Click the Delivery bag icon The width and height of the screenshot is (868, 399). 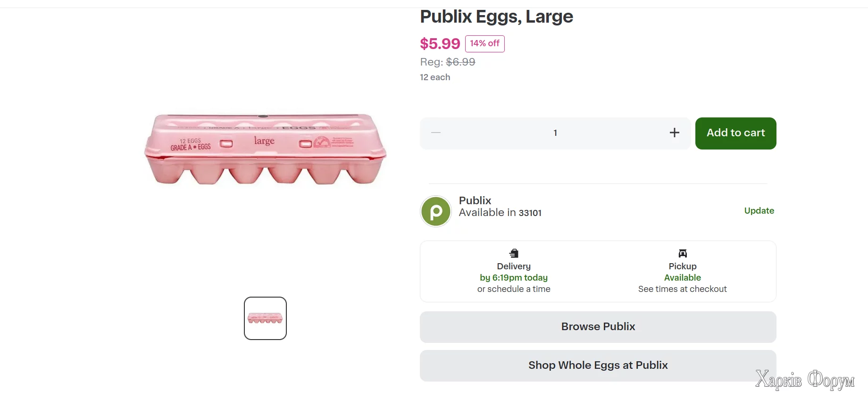[x=514, y=253]
